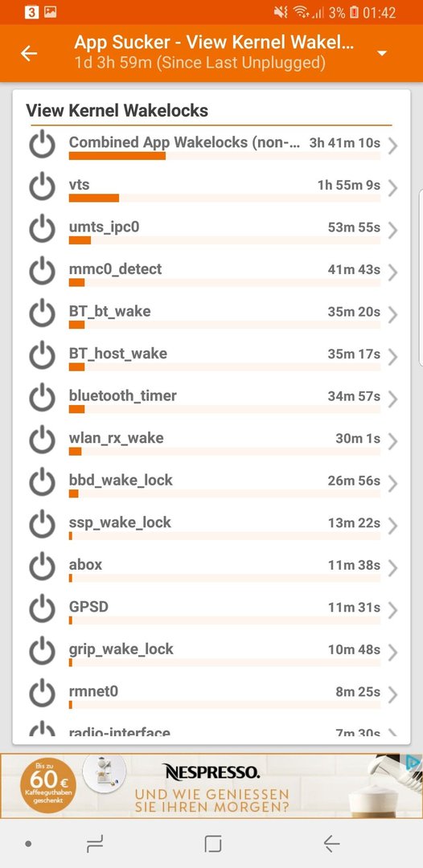Open the ssp_wake_lock row
This screenshot has height=868, width=423.
pos(211,525)
